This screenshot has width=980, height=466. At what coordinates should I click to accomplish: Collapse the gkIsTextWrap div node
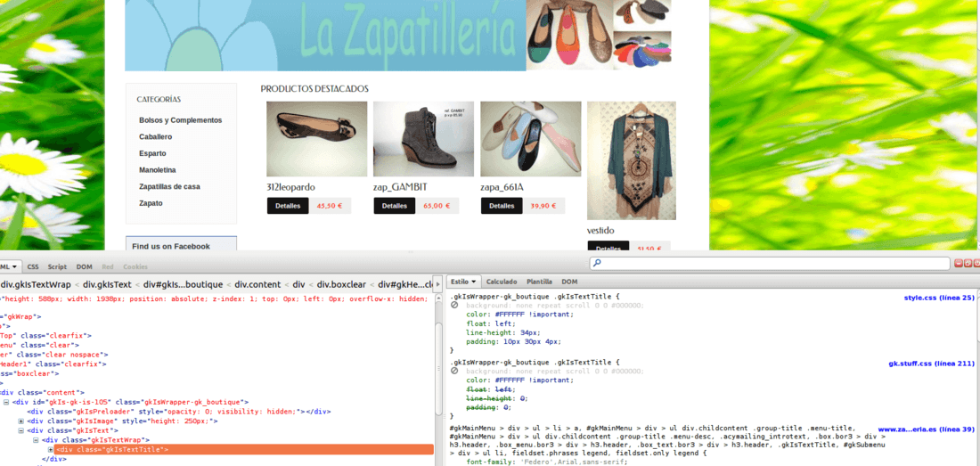pos(37,440)
